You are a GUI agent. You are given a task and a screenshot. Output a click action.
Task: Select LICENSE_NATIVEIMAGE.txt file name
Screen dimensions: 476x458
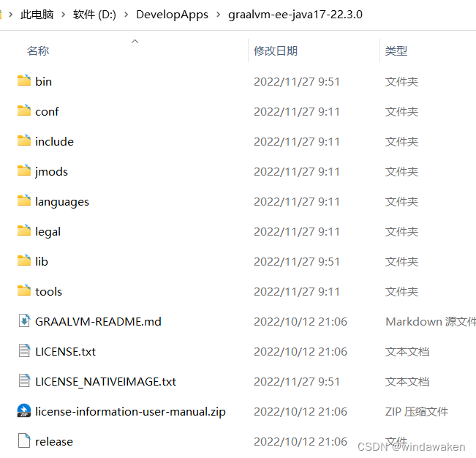(x=105, y=382)
